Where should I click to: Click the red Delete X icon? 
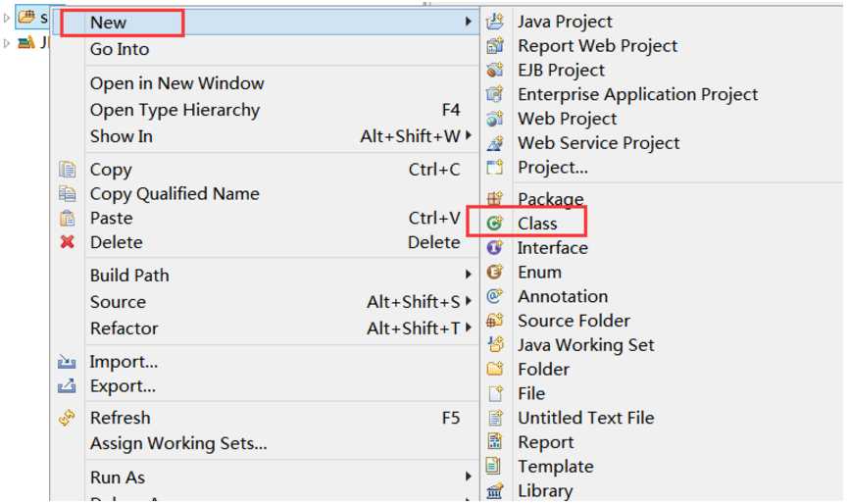(x=67, y=242)
